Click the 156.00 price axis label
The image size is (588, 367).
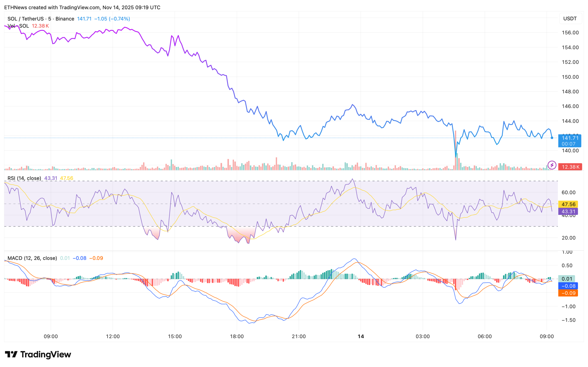570,33
